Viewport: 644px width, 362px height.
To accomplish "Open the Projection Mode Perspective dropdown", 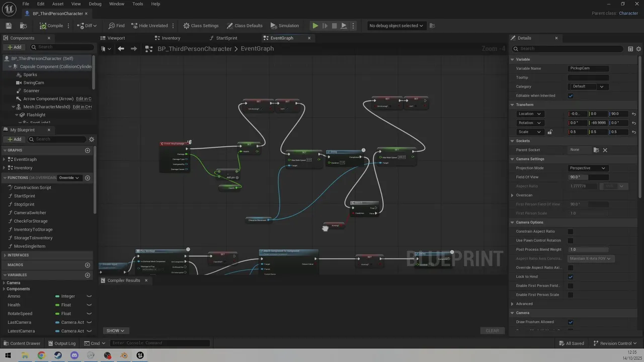I will (x=588, y=168).
